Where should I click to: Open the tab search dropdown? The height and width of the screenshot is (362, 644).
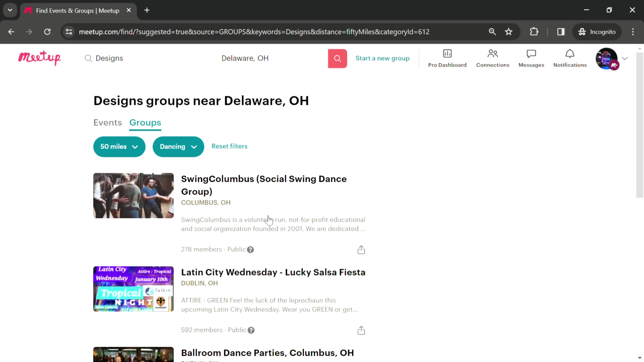tap(10, 10)
